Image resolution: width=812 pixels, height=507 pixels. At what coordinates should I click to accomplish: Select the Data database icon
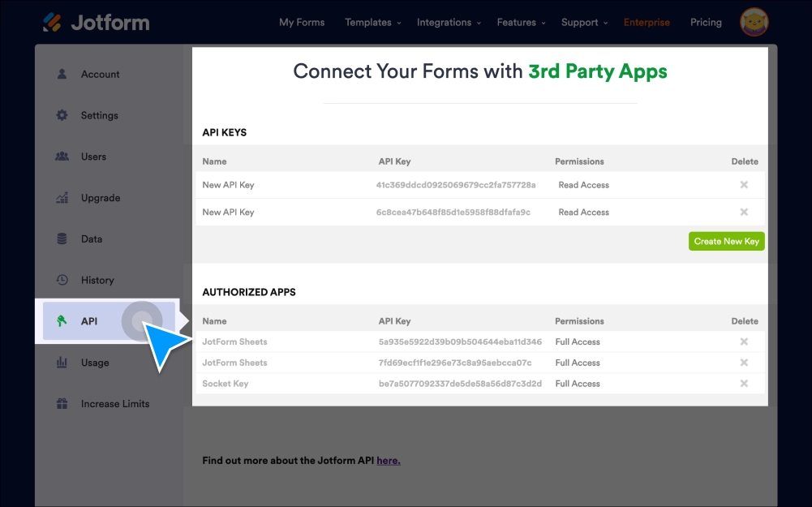62,238
